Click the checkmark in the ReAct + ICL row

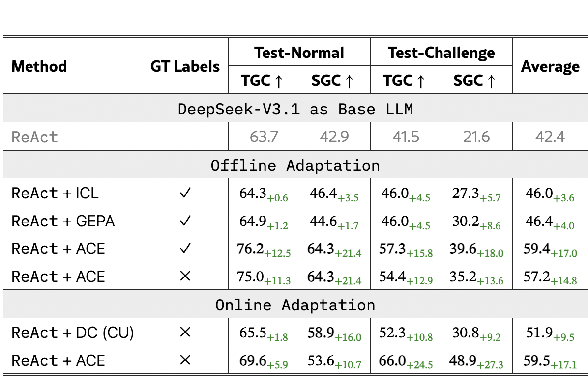(185, 193)
